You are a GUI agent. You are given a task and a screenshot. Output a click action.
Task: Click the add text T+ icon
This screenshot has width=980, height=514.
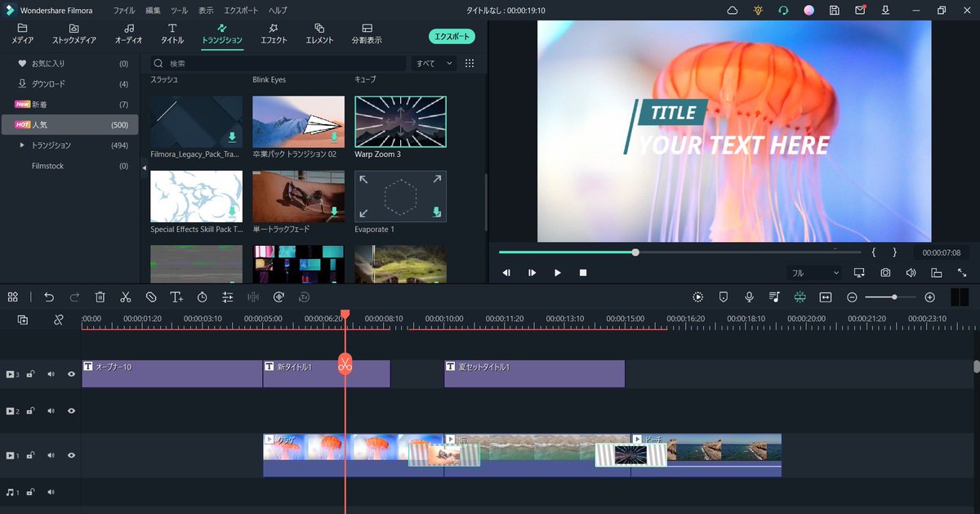(x=176, y=297)
